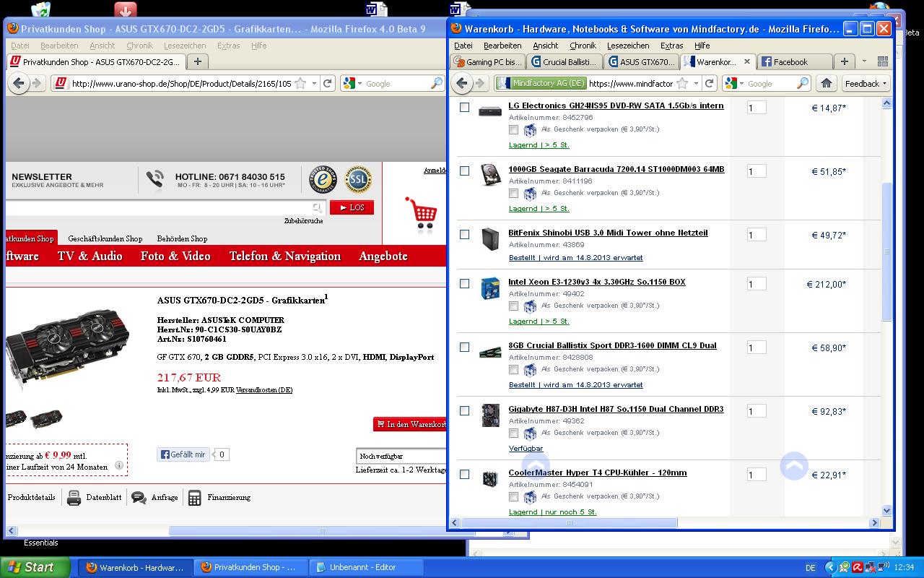Click Facebook Gefällt mir button
The image size is (924, 578).
tap(183, 454)
